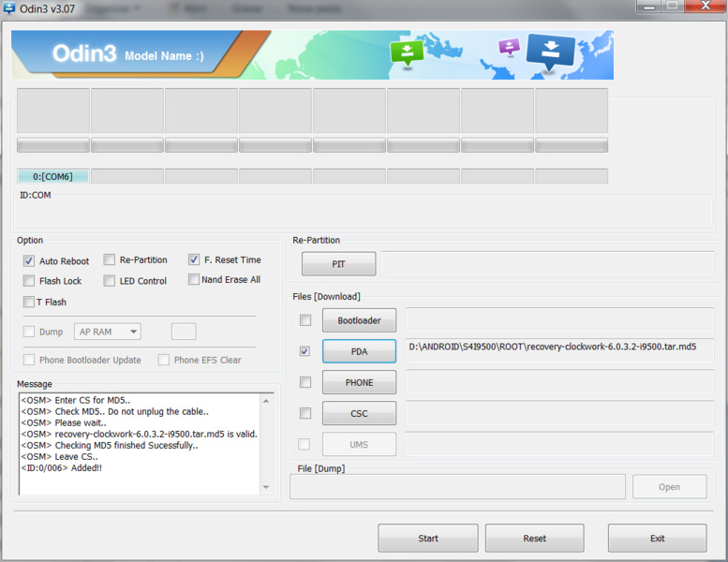Select the 0:[COM6] port box
The image size is (728, 562).
tap(52, 176)
